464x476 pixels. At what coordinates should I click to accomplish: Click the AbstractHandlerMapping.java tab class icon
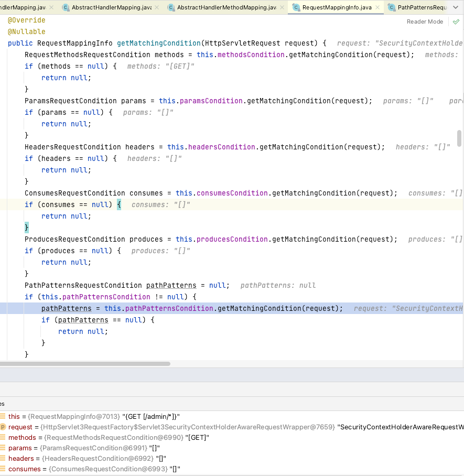(66, 7)
